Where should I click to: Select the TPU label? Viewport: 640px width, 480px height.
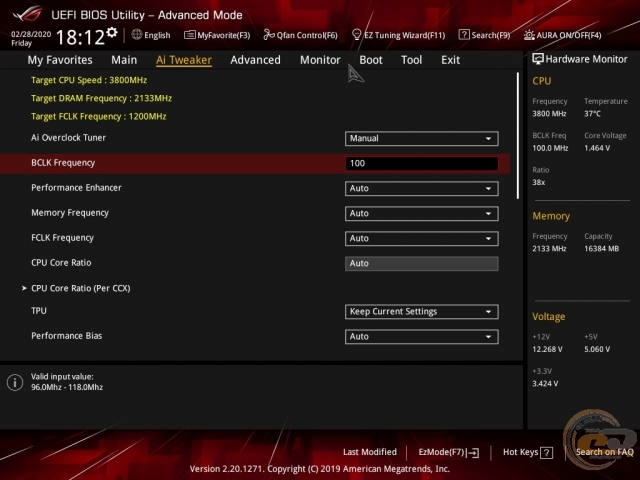39,311
